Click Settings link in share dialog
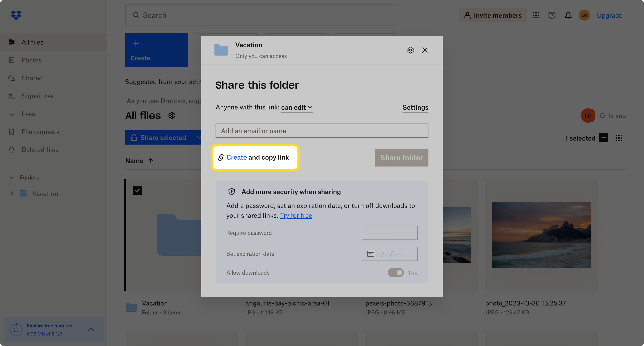This screenshot has height=346, width=644. click(x=415, y=107)
